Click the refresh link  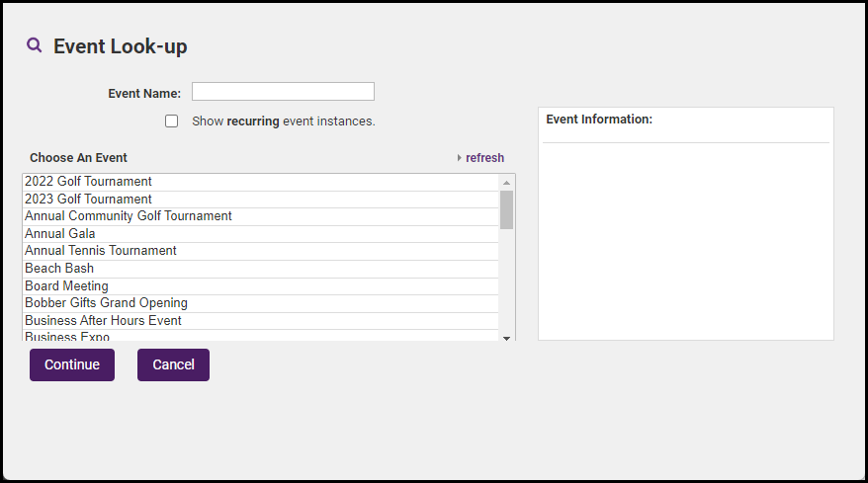point(484,158)
